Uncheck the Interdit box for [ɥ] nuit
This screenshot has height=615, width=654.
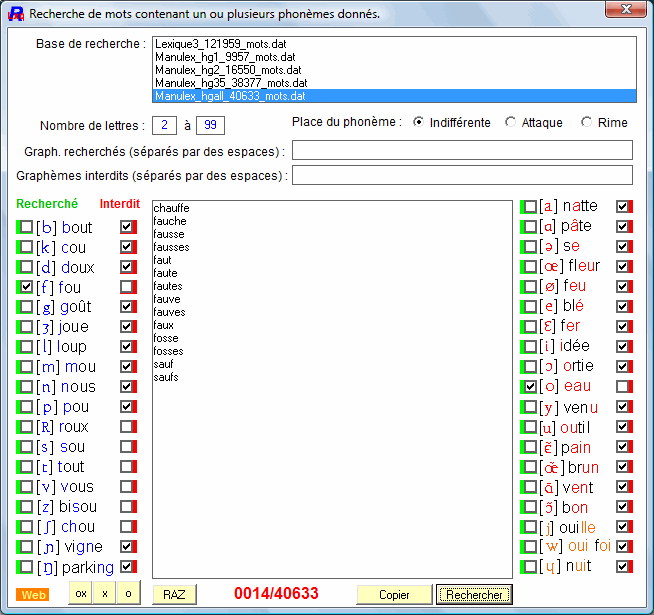click(622, 566)
